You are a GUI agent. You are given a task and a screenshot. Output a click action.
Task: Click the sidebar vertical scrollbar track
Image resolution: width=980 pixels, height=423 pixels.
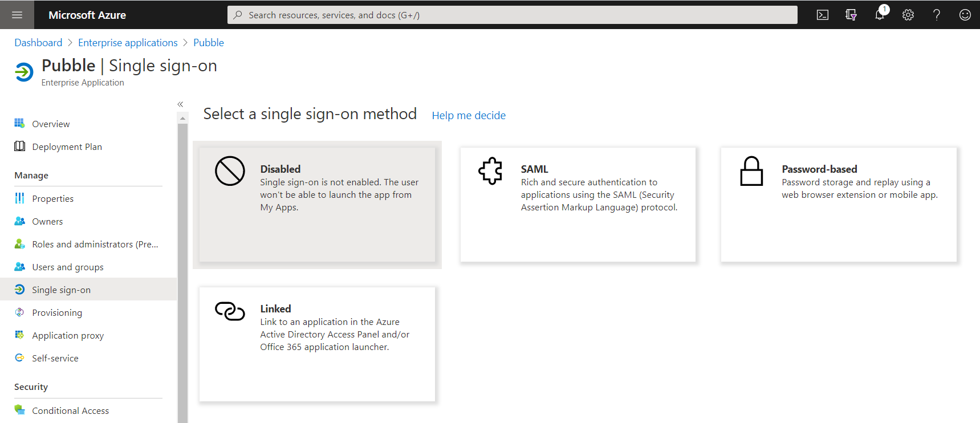[x=182, y=274]
